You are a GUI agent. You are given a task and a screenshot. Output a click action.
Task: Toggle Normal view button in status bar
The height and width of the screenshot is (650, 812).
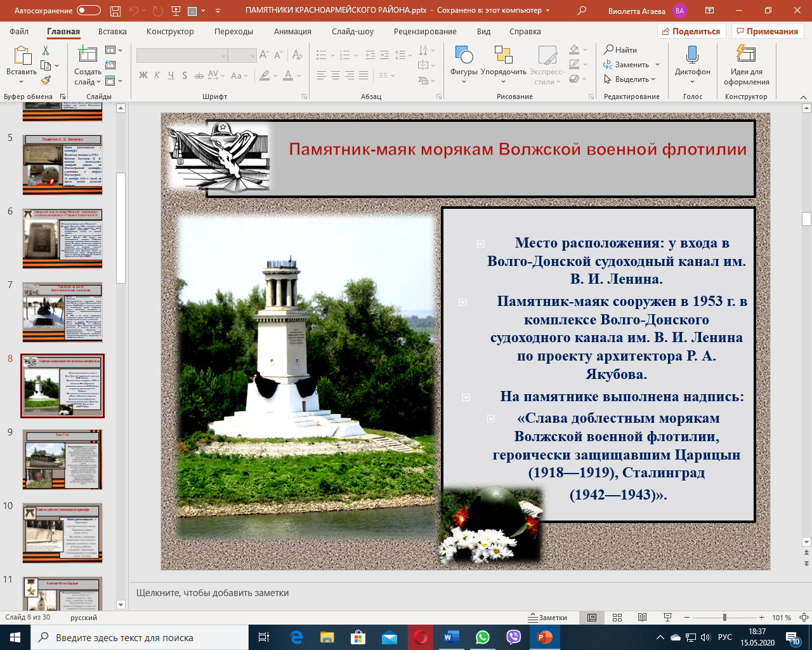tap(592, 618)
